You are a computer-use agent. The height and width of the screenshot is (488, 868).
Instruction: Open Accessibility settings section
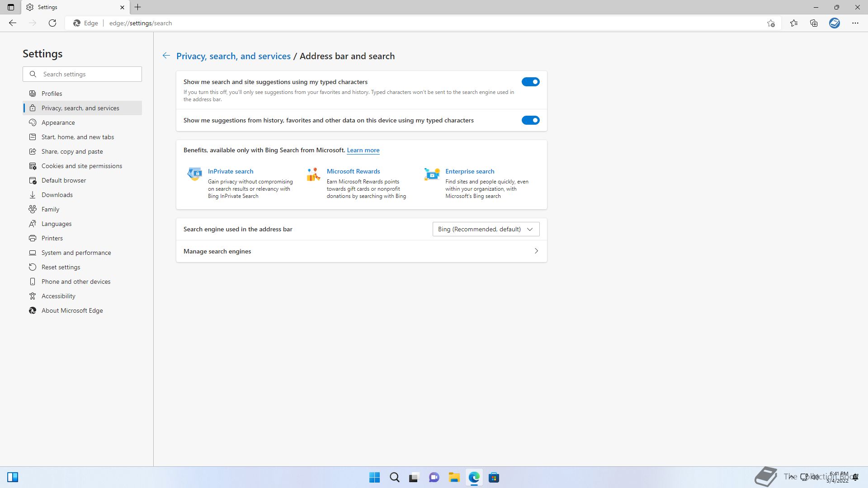[82, 296]
